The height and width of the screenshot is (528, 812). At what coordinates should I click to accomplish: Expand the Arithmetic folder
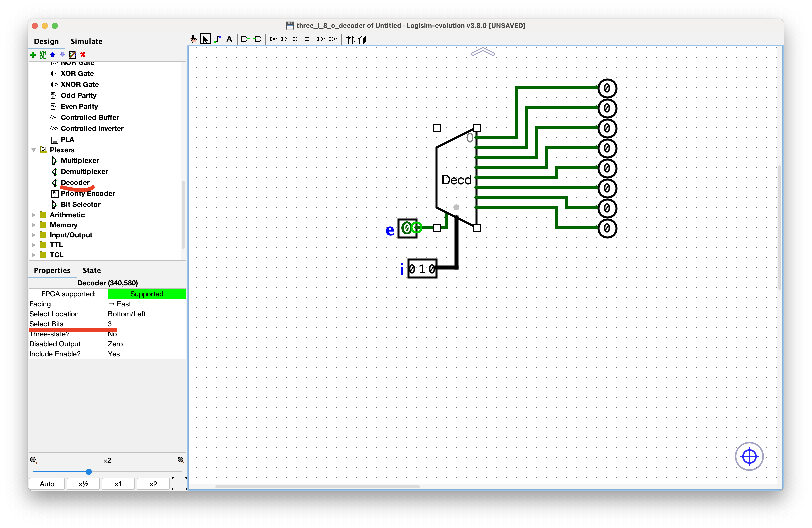[x=34, y=215]
